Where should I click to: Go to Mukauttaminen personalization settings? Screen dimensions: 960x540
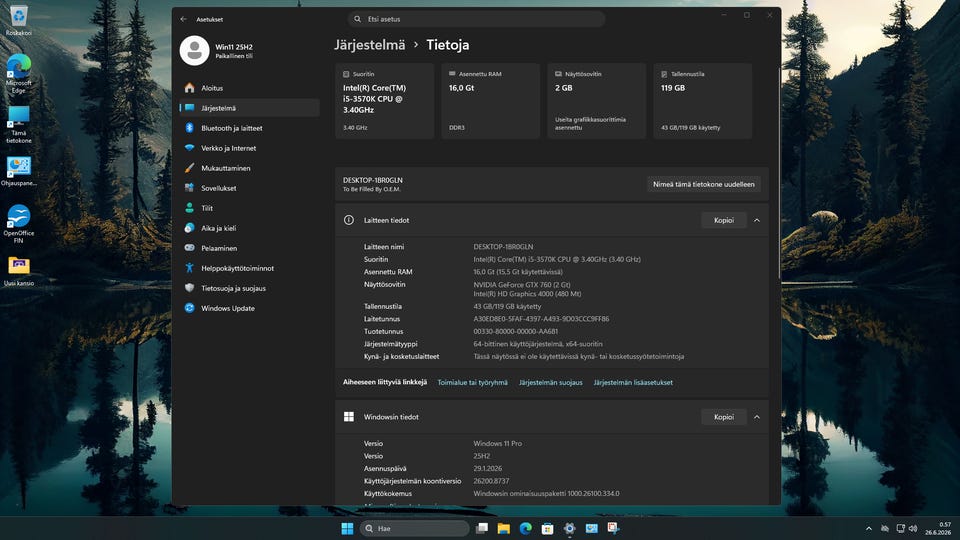(249, 168)
